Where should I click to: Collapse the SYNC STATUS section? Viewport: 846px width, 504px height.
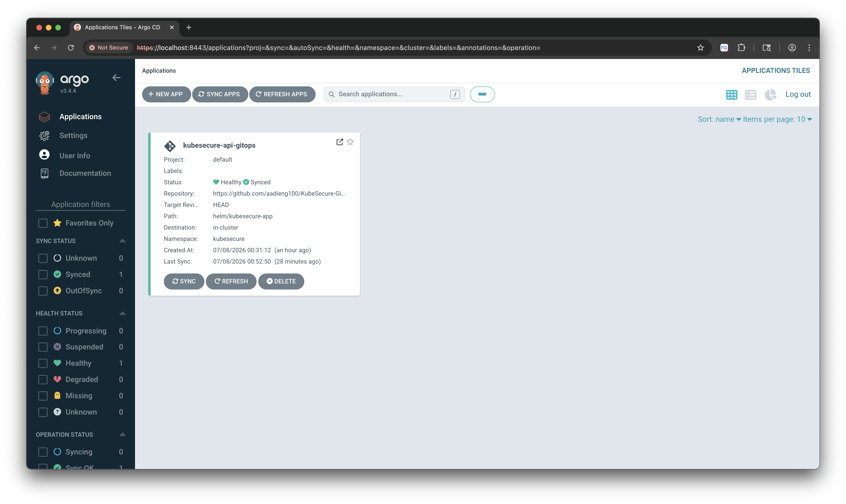point(123,241)
